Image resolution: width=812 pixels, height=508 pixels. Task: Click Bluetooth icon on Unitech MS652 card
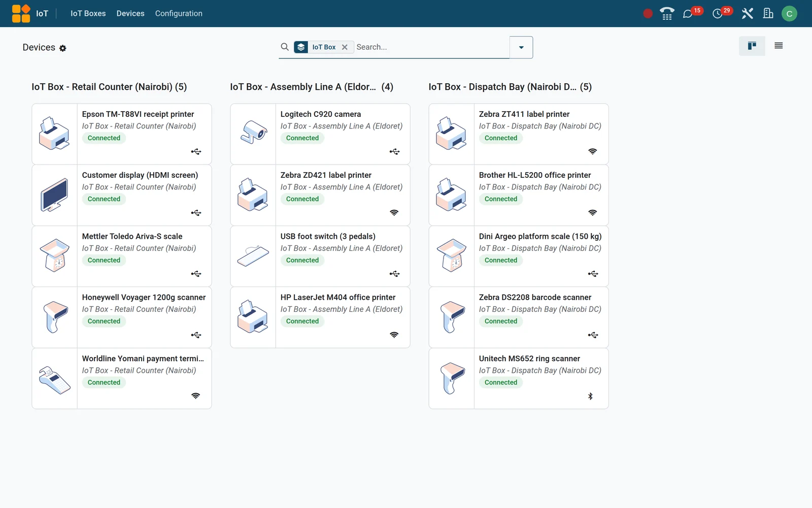590,396
